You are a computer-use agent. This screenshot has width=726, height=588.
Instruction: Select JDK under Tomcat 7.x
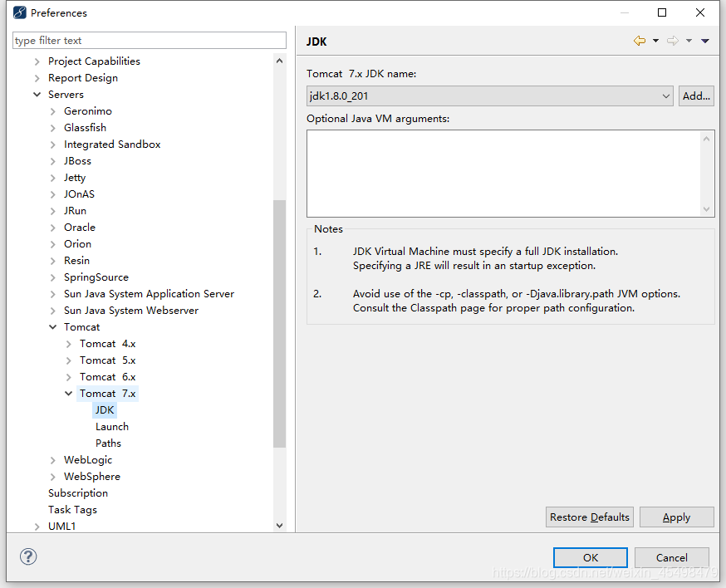coord(105,410)
